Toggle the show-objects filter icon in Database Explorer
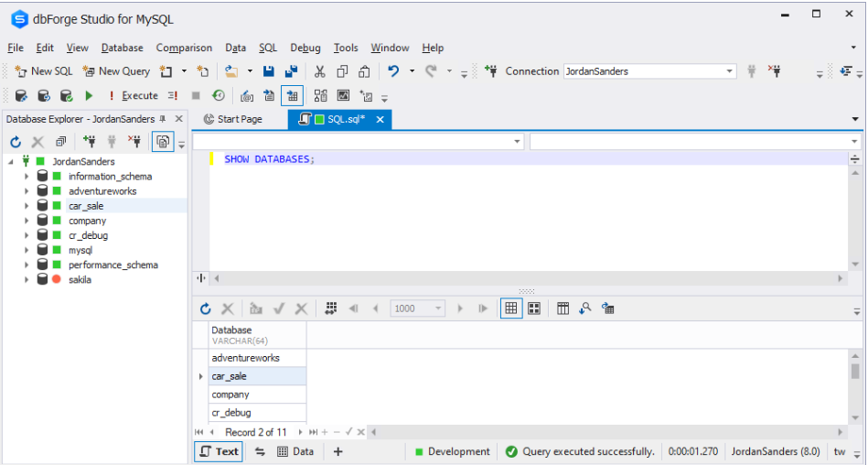 (163, 142)
